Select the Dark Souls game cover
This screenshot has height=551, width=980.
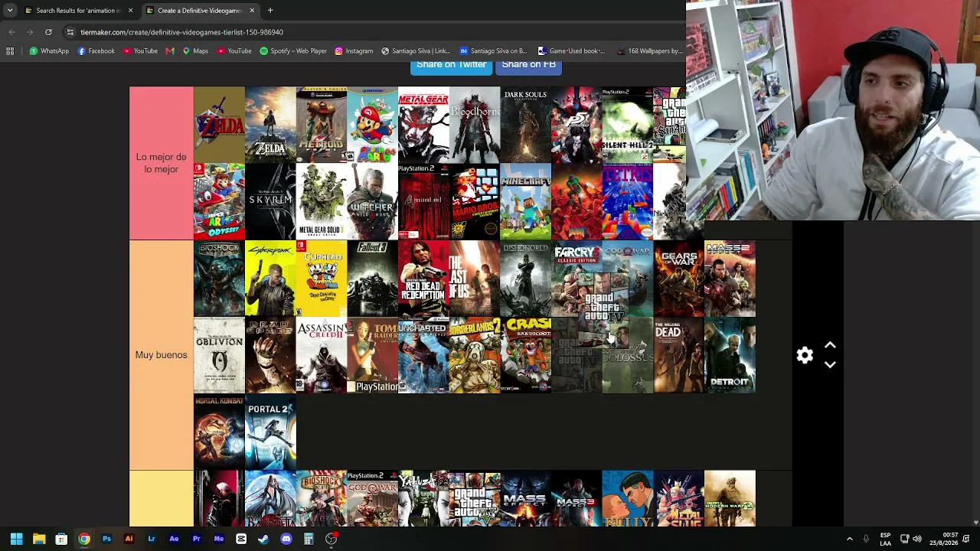pos(525,125)
